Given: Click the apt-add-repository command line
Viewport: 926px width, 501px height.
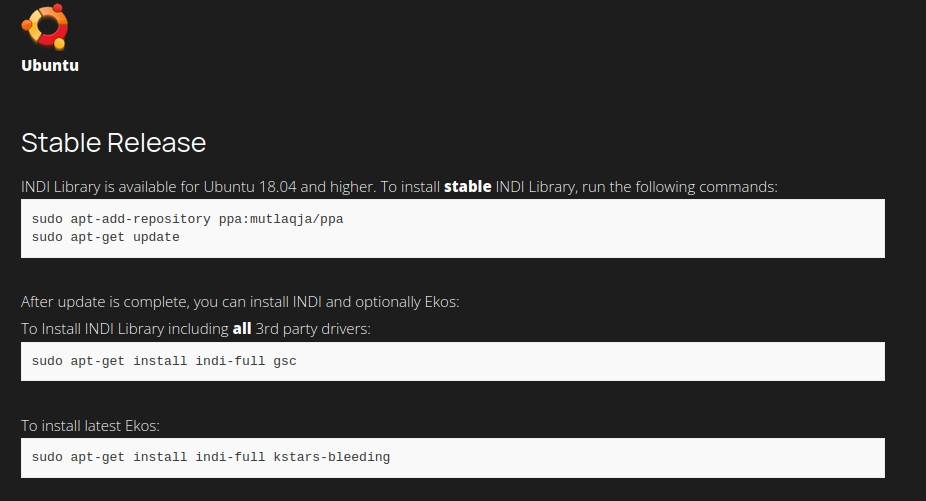Looking at the screenshot, I should coord(187,219).
